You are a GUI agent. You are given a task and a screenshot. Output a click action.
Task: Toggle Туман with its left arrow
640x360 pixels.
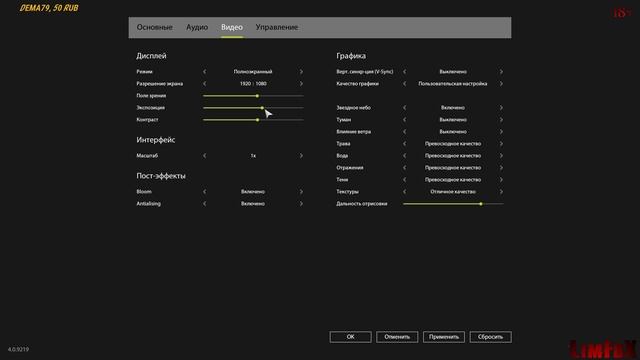(x=404, y=120)
